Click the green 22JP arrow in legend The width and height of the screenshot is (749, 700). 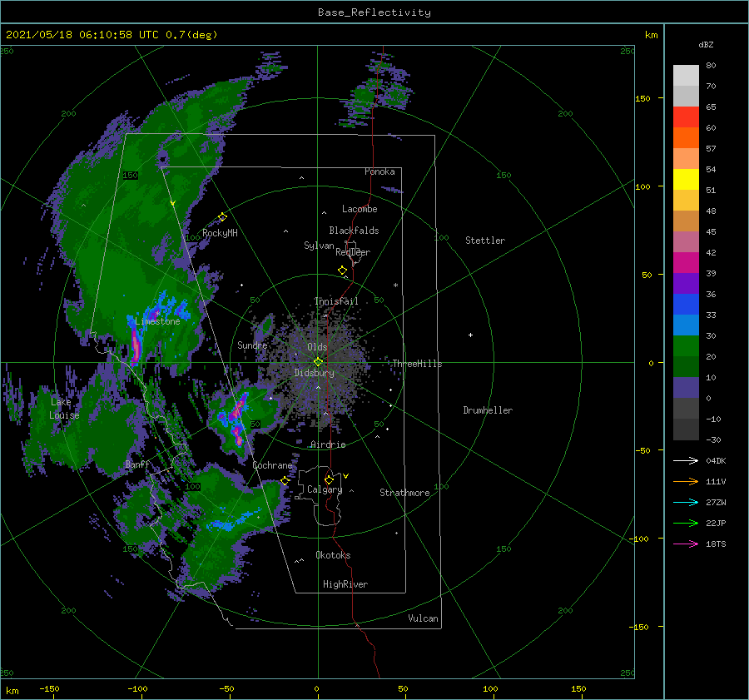pos(686,524)
